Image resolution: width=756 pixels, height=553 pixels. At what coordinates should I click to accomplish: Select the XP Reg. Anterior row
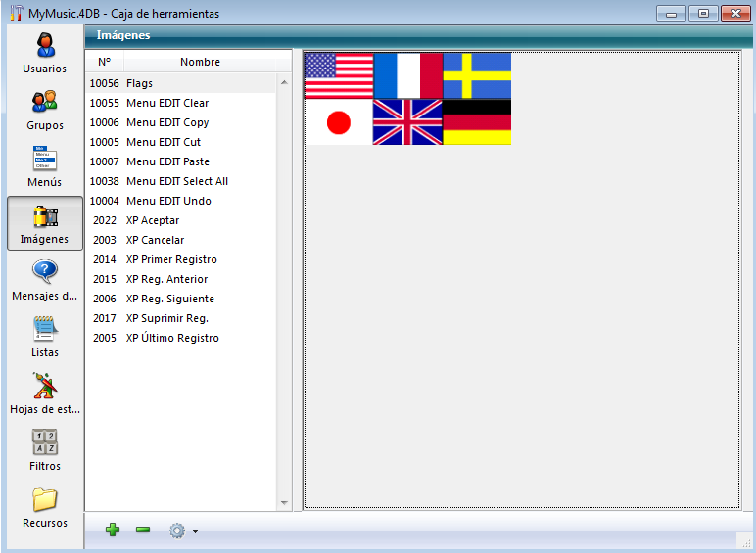181,279
